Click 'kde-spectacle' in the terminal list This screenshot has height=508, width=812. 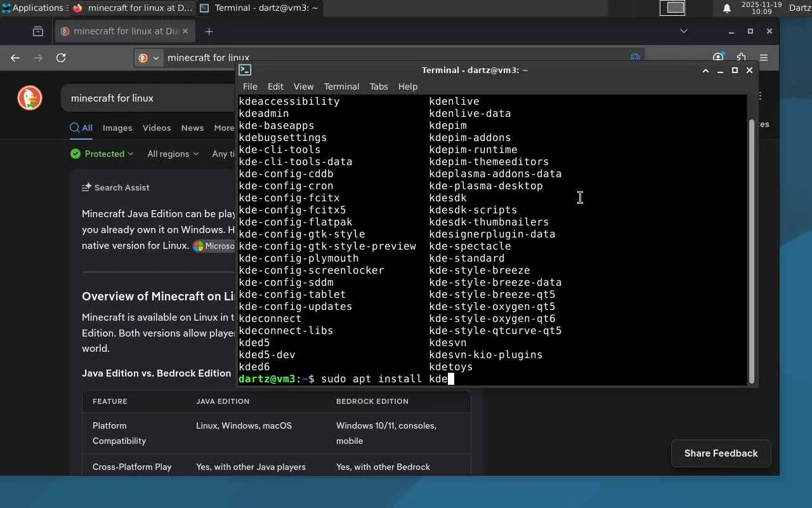(470, 246)
